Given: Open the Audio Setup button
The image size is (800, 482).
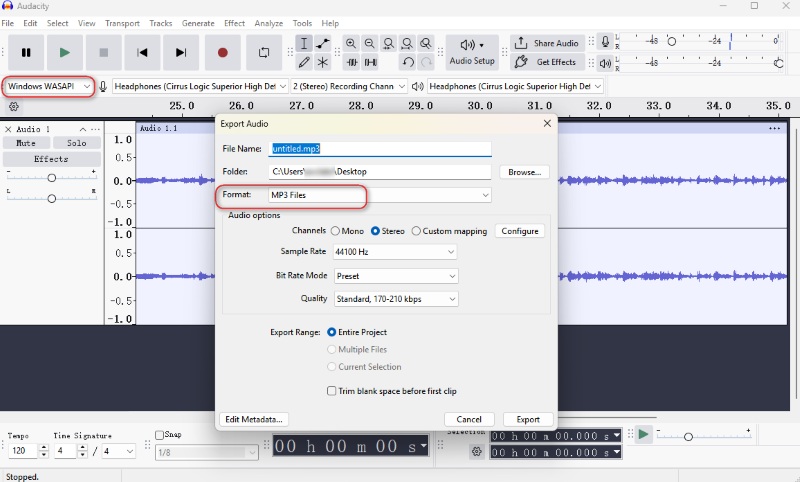Looking at the screenshot, I should 472,53.
